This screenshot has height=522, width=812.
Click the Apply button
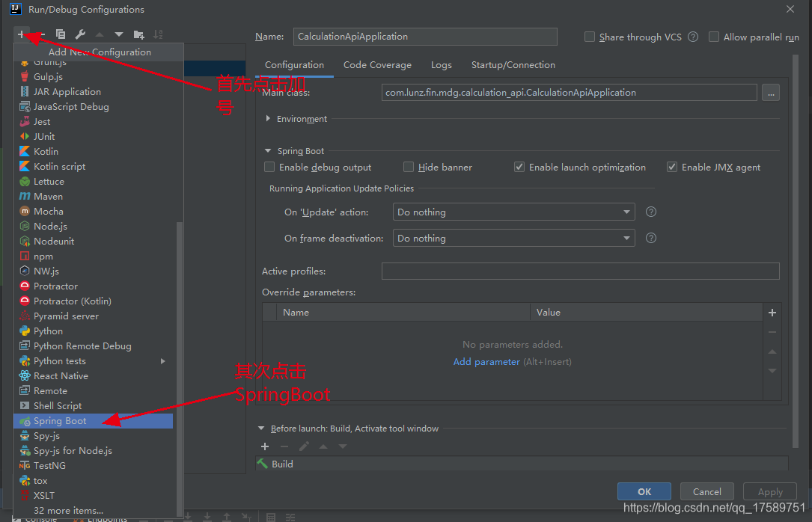tap(770, 491)
